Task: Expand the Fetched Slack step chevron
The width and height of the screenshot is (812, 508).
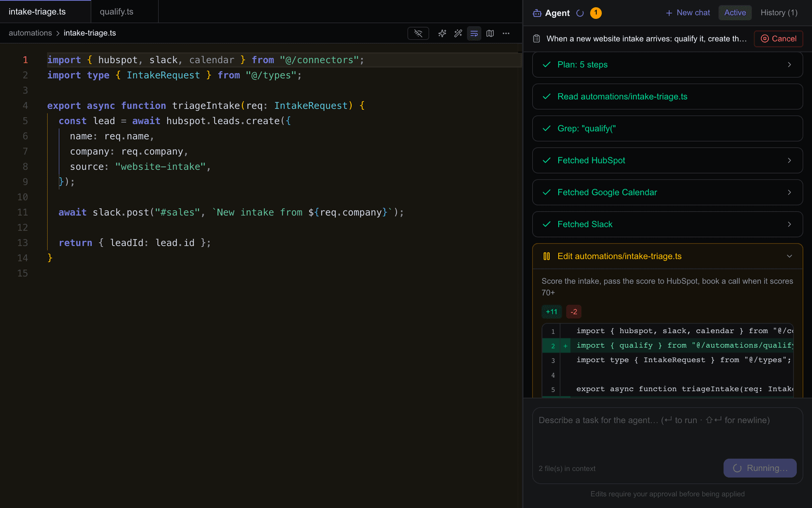Action: point(789,225)
